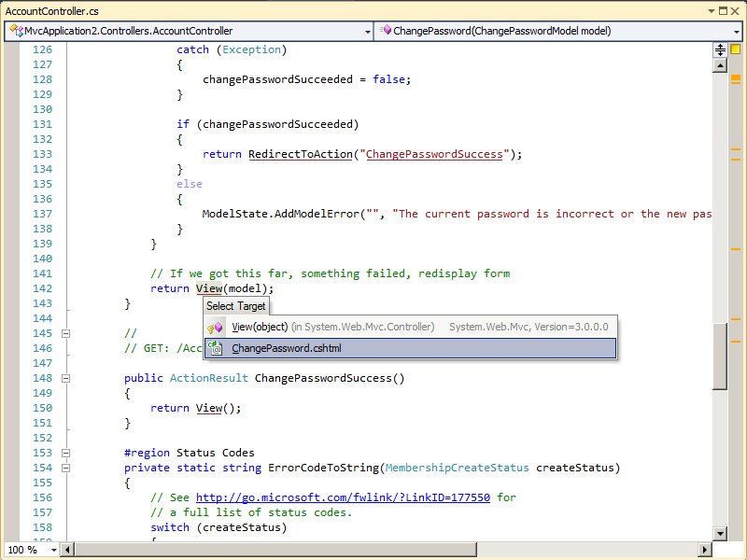Collapse the ErrorCodeToString method at line 154
Image resolution: width=747 pixels, height=560 pixels.
tap(63, 468)
